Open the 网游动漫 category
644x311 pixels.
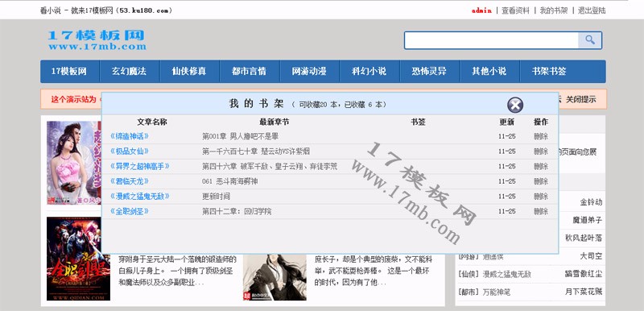pyautogui.click(x=309, y=72)
